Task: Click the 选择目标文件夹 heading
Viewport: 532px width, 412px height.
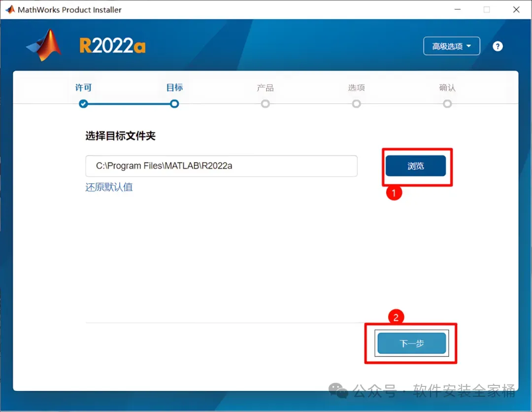Action: pos(121,136)
